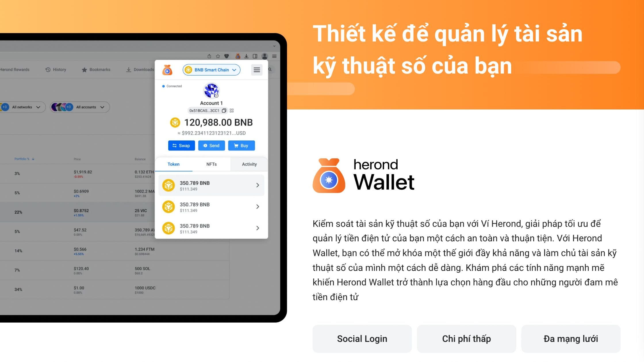
Task: Switch to the Activity tab
Action: pyautogui.click(x=249, y=164)
